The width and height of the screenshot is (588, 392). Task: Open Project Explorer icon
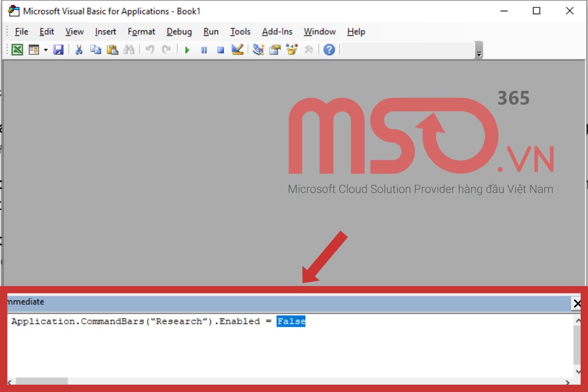258,49
